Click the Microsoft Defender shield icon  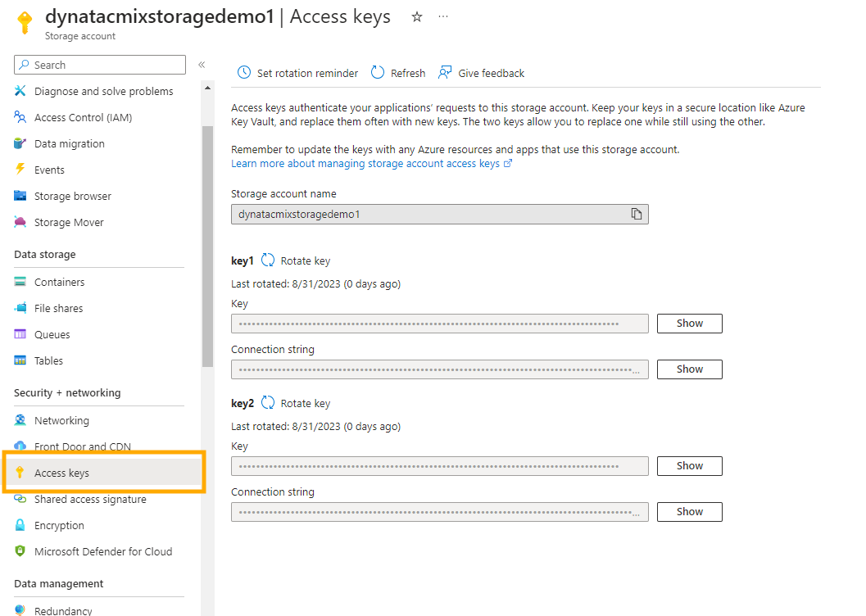[20, 550]
